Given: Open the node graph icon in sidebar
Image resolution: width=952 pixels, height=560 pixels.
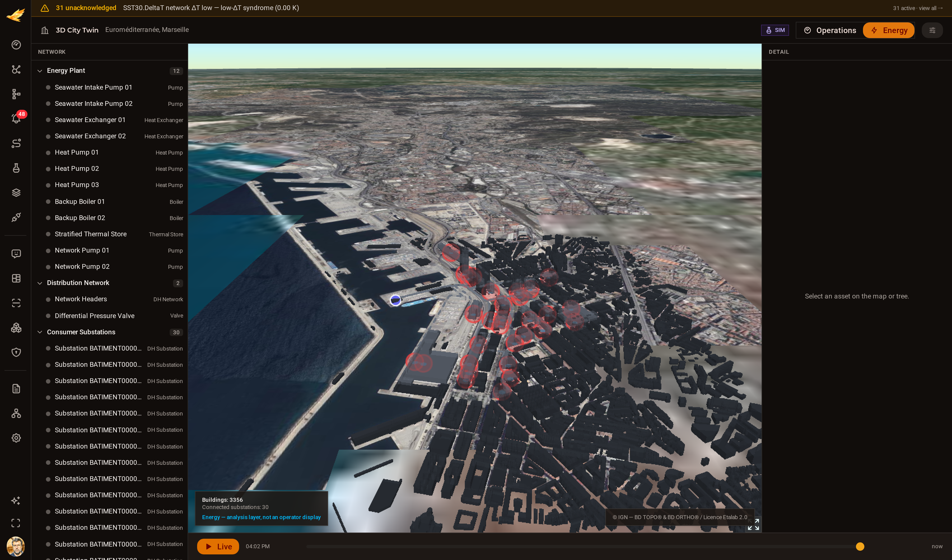Looking at the screenshot, I should 16,69.
